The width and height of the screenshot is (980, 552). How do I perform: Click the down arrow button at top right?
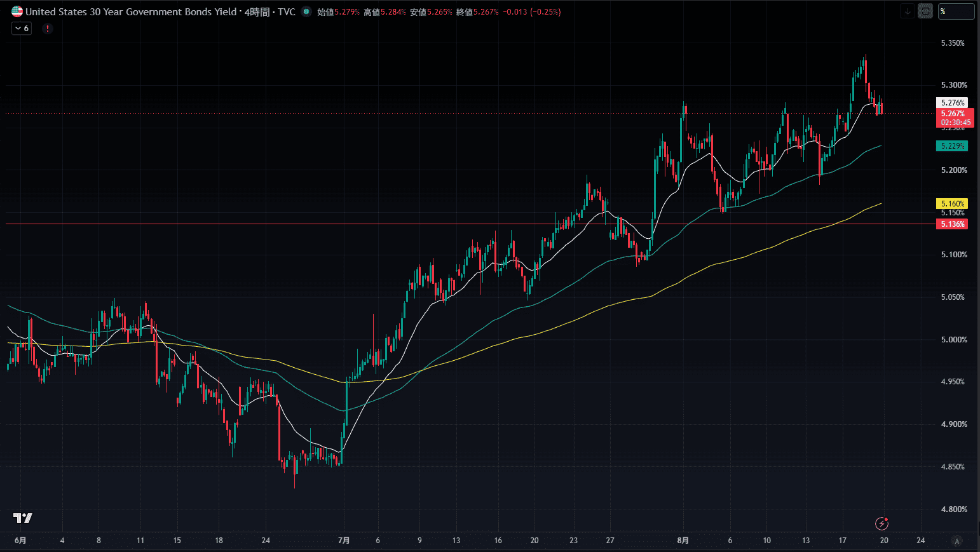pyautogui.click(x=908, y=11)
